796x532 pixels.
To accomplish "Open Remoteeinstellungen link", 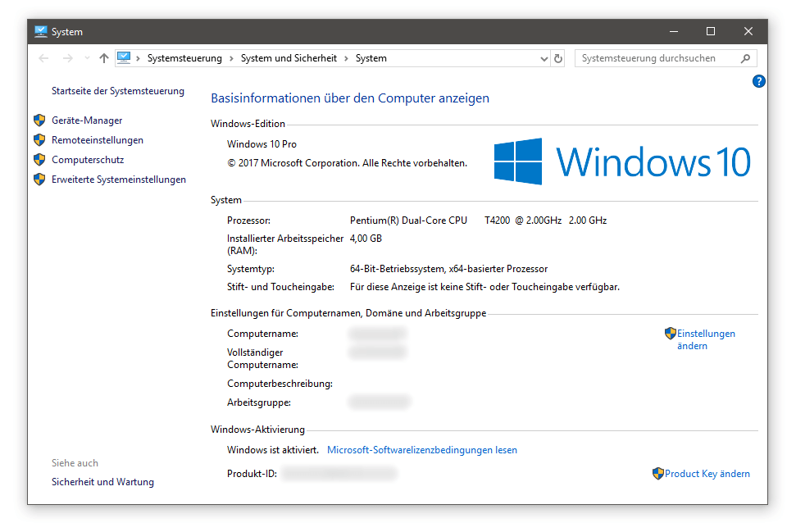I will [97, 140].
